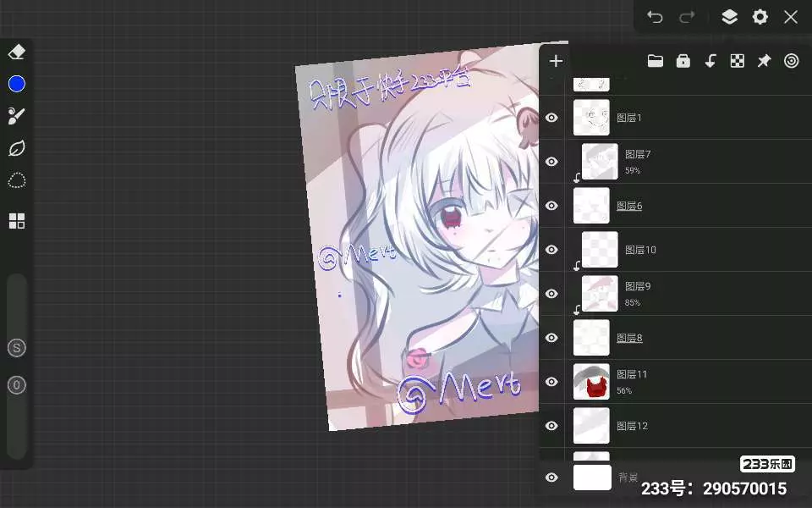
Task: Undo the last action
Action: pyautogui.click(x=655, y=17)
